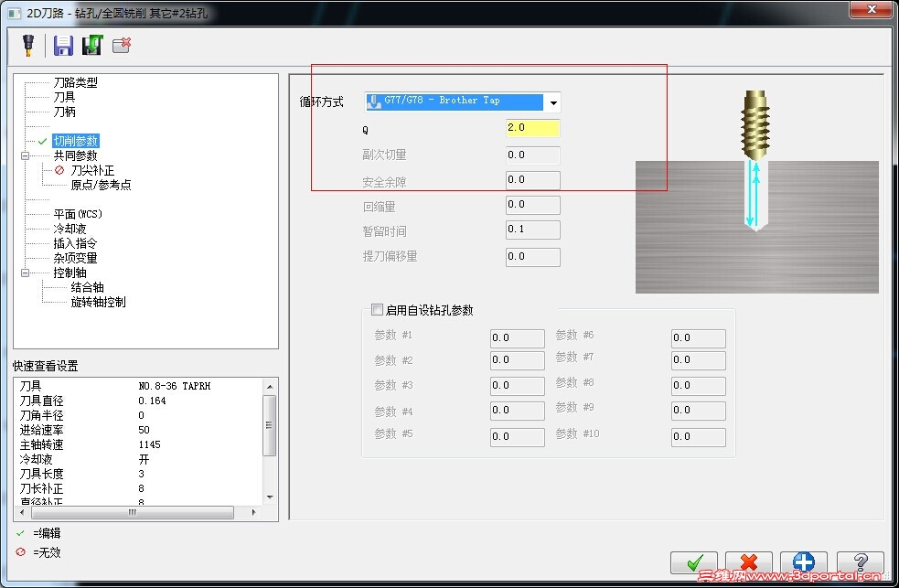
Task: Click the 提刀偏移量 input field
Action: (532, 257)
